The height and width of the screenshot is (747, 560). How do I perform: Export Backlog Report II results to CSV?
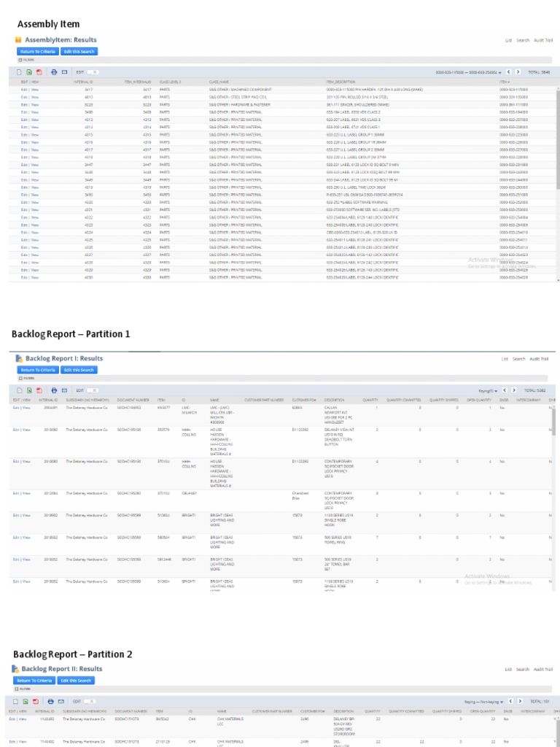[16, 701]
